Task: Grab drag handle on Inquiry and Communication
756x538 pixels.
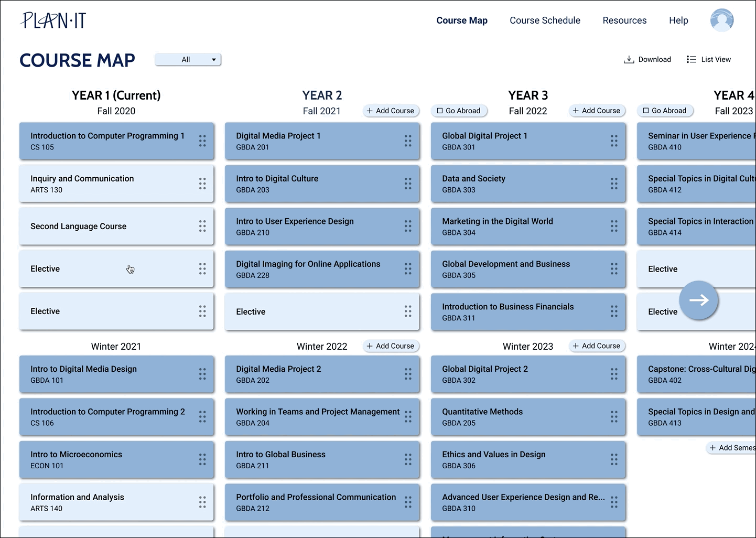Action: click(x=202, y=184)
